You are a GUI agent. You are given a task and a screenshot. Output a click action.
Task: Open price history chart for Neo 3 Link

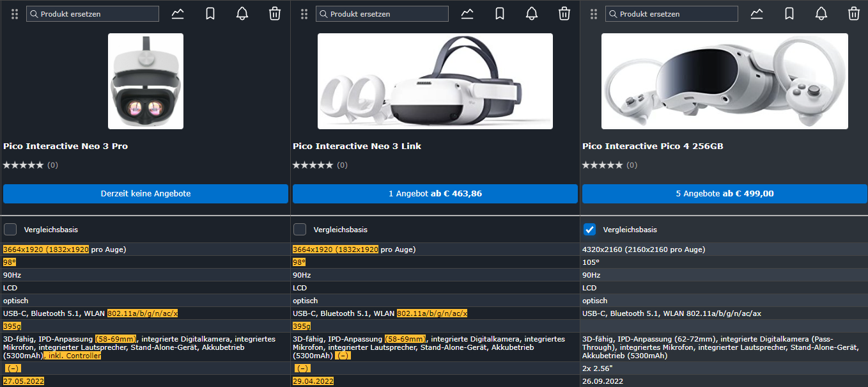point(467,13)
